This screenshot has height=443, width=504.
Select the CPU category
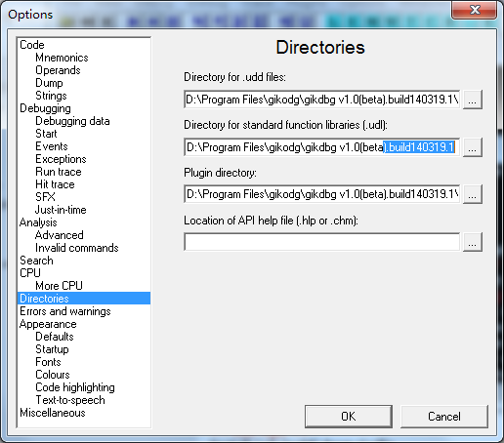click(x=30, y=273)
